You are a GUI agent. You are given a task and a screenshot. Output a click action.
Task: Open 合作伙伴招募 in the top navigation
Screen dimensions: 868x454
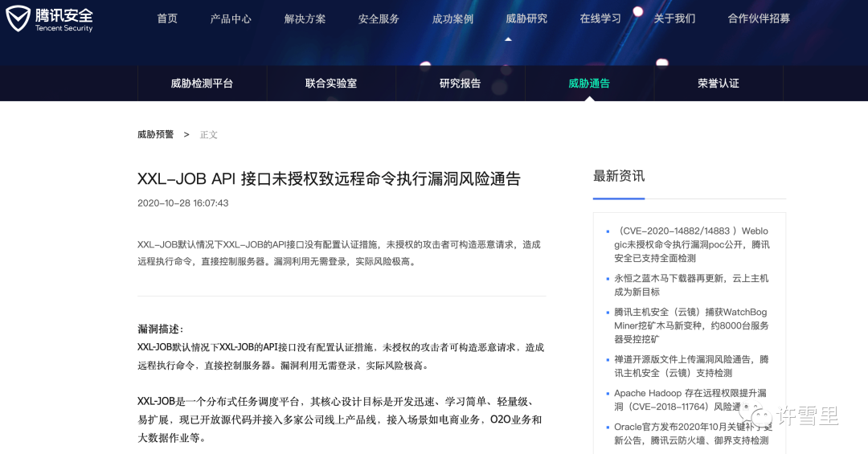pos(759,18)
